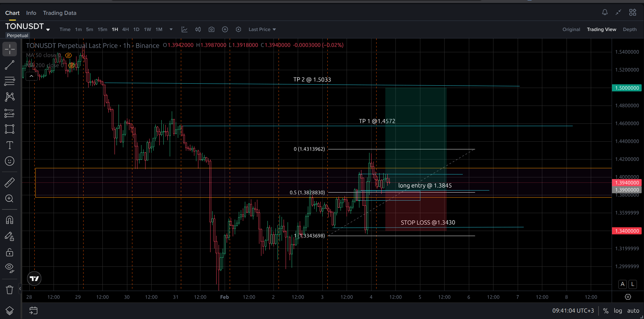Open the forecasting and measurement tools

pos(10,113)
